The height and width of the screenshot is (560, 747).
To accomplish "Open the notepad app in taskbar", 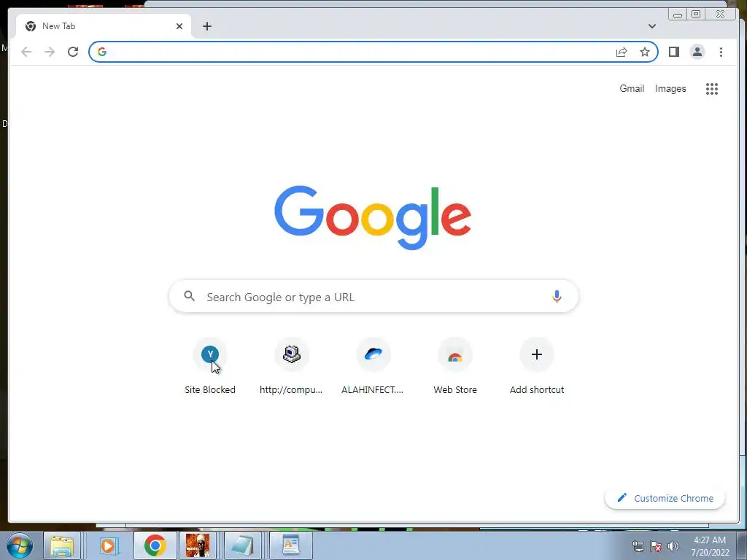I will [243, 545].
